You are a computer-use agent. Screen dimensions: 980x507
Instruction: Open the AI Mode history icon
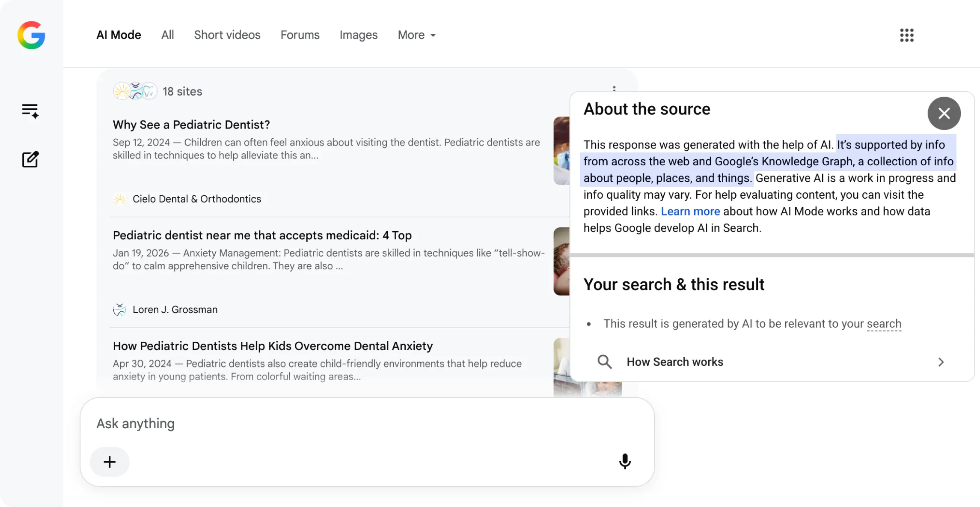tap(30, 111)
